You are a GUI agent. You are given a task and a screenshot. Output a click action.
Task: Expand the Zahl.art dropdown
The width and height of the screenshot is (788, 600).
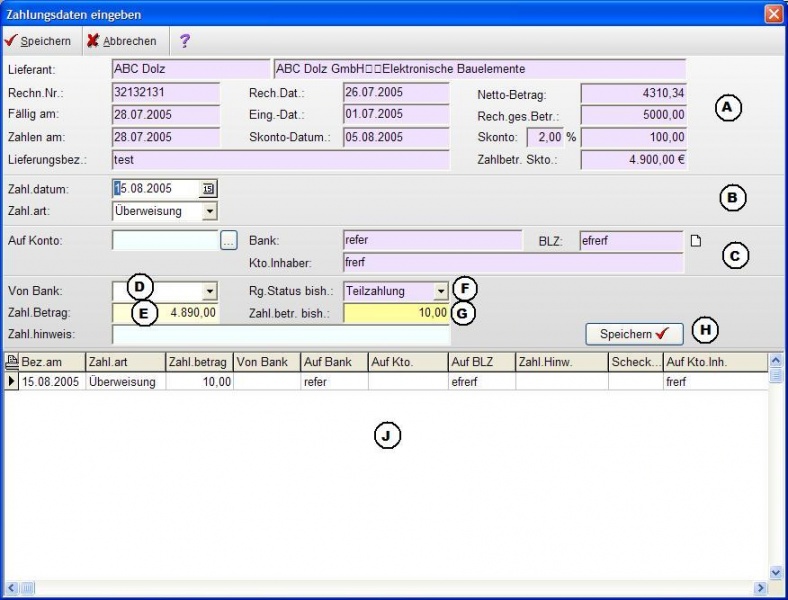click(210, 211)
